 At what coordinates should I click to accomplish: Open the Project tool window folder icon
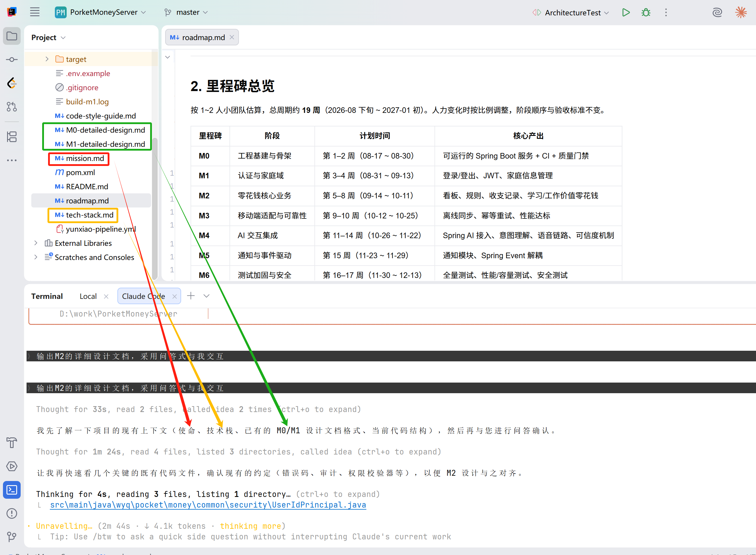coord(12,36)
